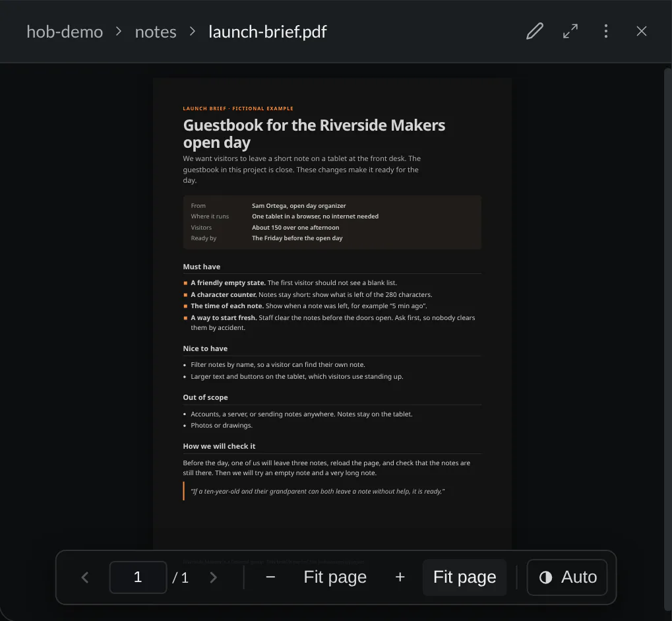The image size is (672, 621).
Task: Click the highlighted Fit page button
Action: click(464, 577)
